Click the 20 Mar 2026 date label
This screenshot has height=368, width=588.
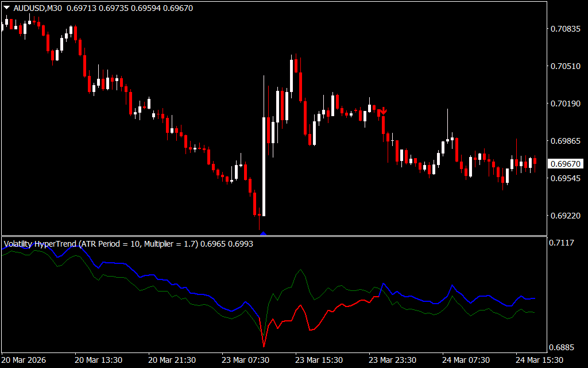(24, 360)
